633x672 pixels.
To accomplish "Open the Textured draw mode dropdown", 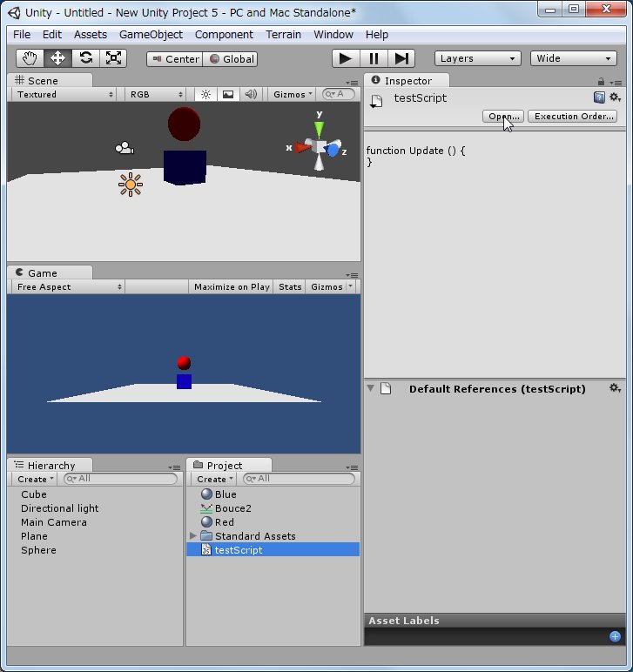I will (x=64, y=95).
